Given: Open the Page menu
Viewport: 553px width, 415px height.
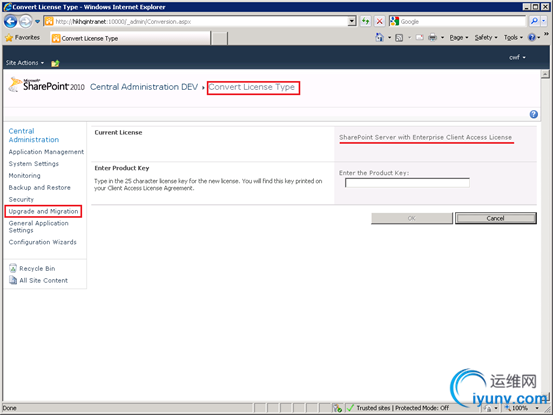Looking at the screenshot, I should tap(458, 37).
